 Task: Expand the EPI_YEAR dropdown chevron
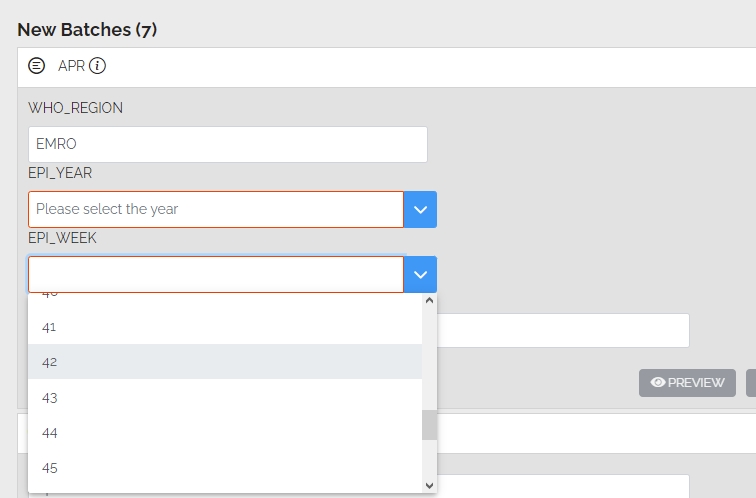point(420,210)
